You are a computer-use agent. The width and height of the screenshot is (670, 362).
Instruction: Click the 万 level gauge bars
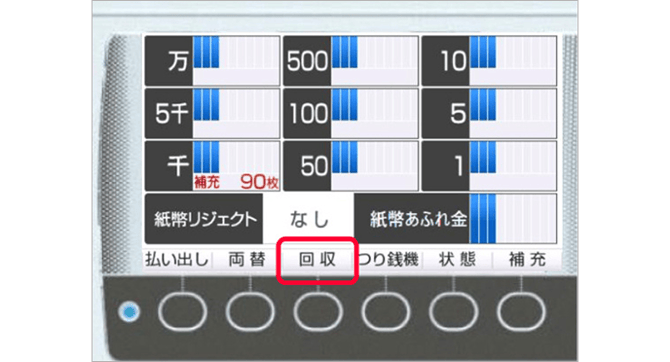pos(206,52)
